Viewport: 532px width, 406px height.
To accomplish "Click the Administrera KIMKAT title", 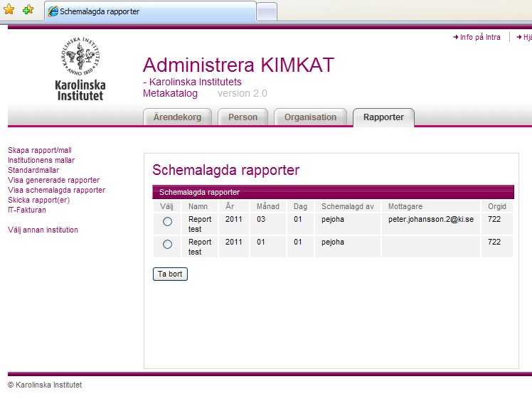I will pyautogui.click(x=238, y=65).
